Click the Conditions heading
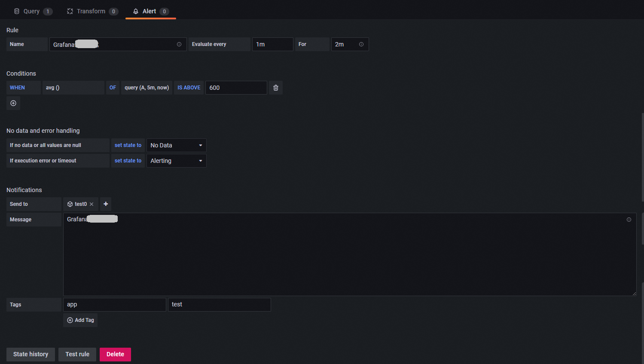Viewport: 644px width, 364px height. point(21,73)
